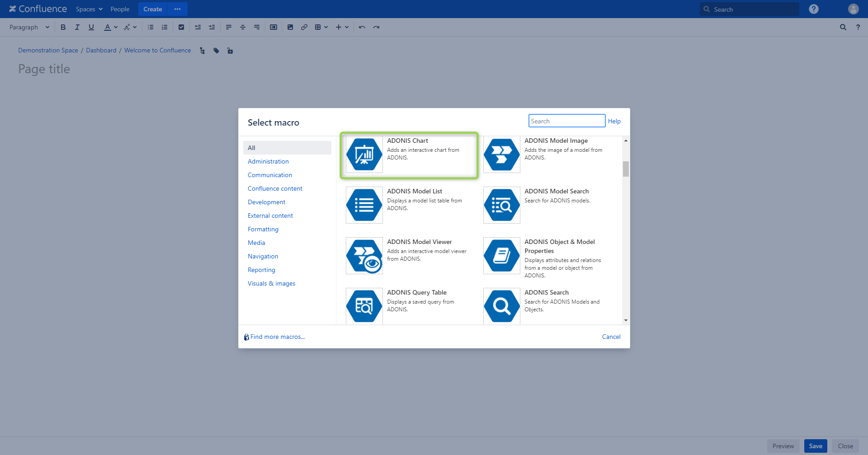The width and height of the screenshot is (868, 455).
Task: Expand more formatting options dropdown
Action: pyautogui.click(x=130, y=27)
